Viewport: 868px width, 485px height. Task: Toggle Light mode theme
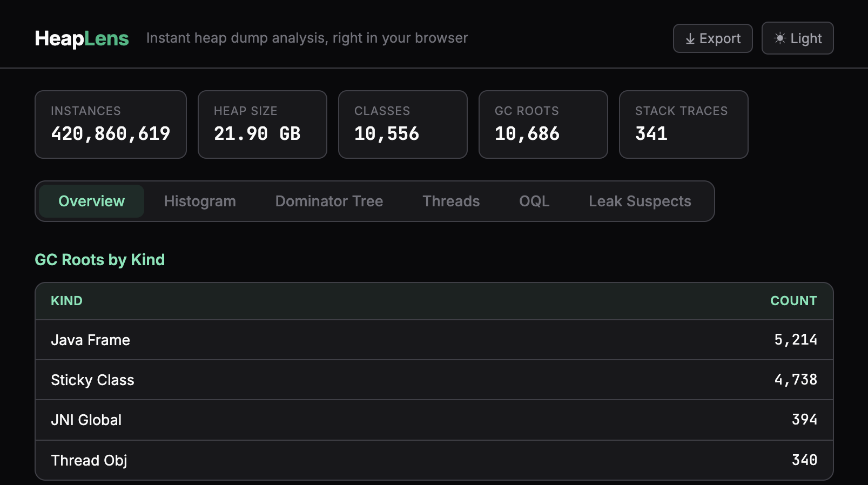point(797,38)
